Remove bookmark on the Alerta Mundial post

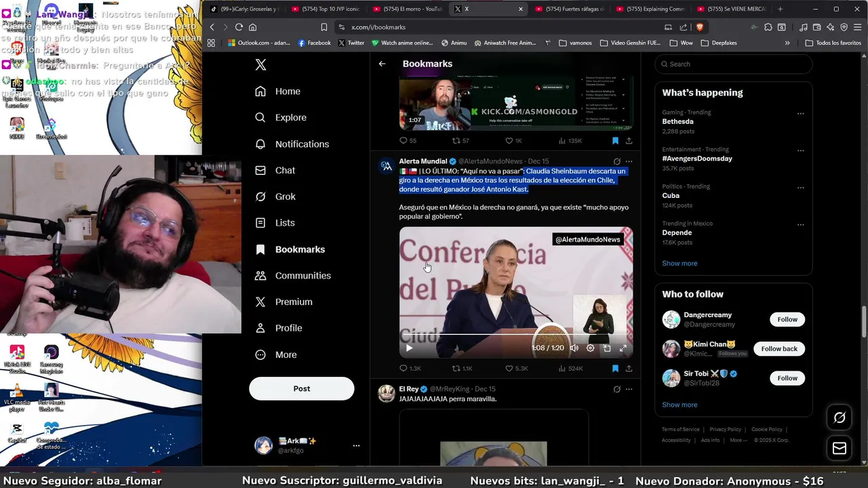(x=615, y=369)
